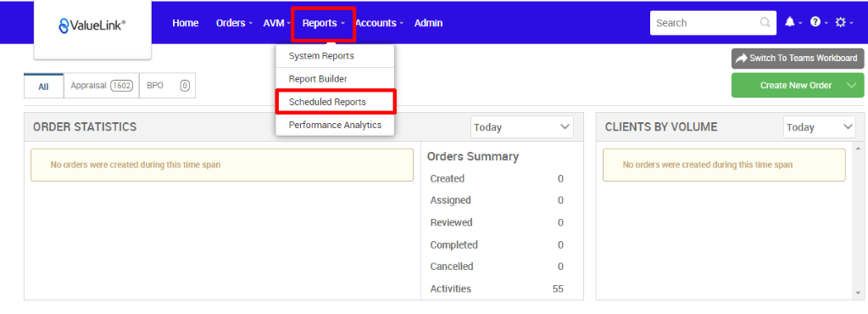The image size is (868, 314).
Task: Click scroll down arrow in Clients By Volume
Action: [859, 293]
